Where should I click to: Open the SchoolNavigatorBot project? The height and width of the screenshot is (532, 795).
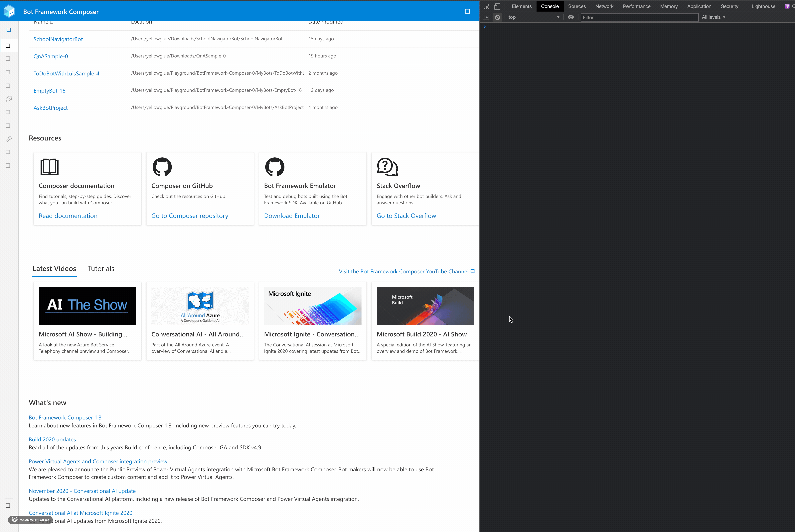point(58,39)
